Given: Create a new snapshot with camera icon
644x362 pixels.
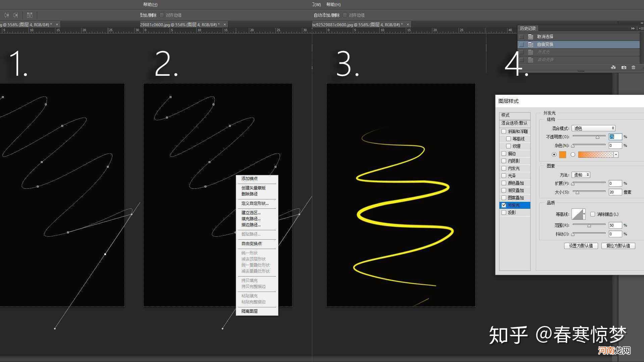Looking at the screenshot, I should [x=624, y=67].
